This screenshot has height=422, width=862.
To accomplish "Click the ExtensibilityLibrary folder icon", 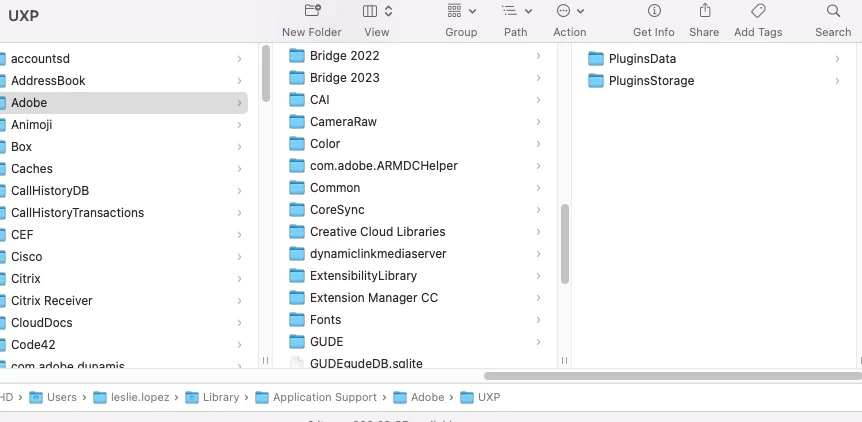I will (x=297, y=275).
